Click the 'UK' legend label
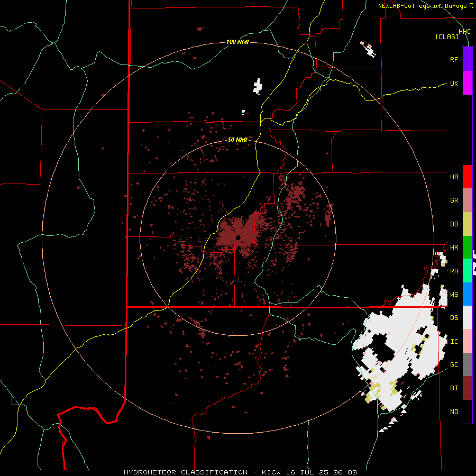This screenshot has width=476, height=476. pyautogui.click(x=454, y=83)
